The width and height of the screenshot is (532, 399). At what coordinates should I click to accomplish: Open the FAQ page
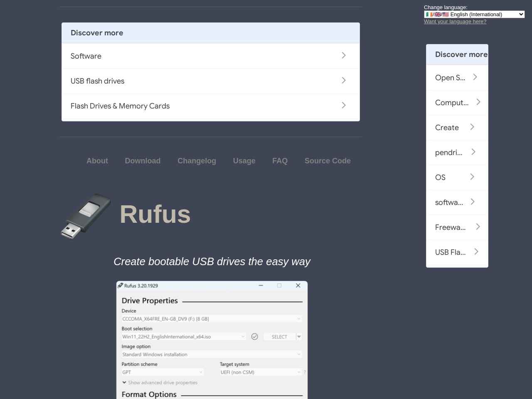280,161
